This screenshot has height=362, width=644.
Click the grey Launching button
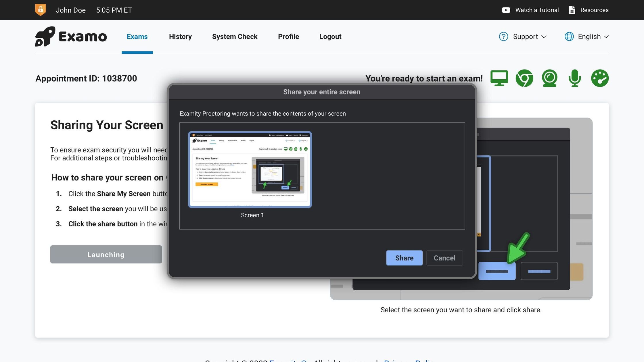pyautogui.click(x=106, y=255)
